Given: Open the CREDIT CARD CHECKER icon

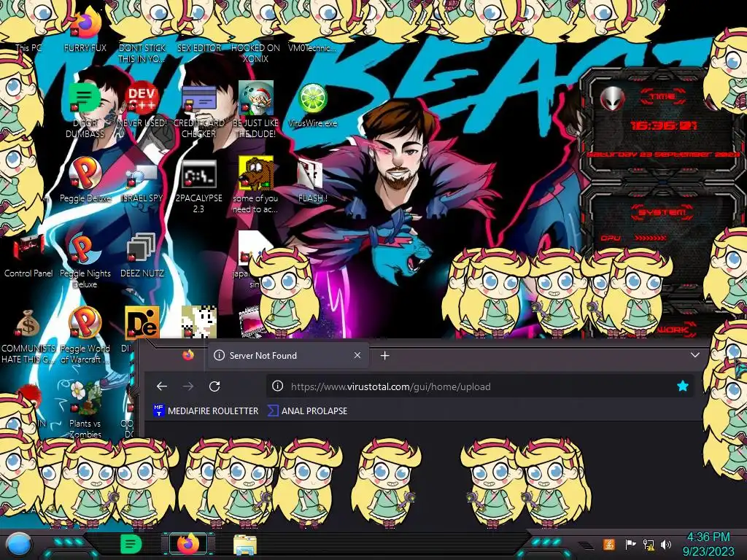Looking at the screenshot, I should [x=198, y=98].
